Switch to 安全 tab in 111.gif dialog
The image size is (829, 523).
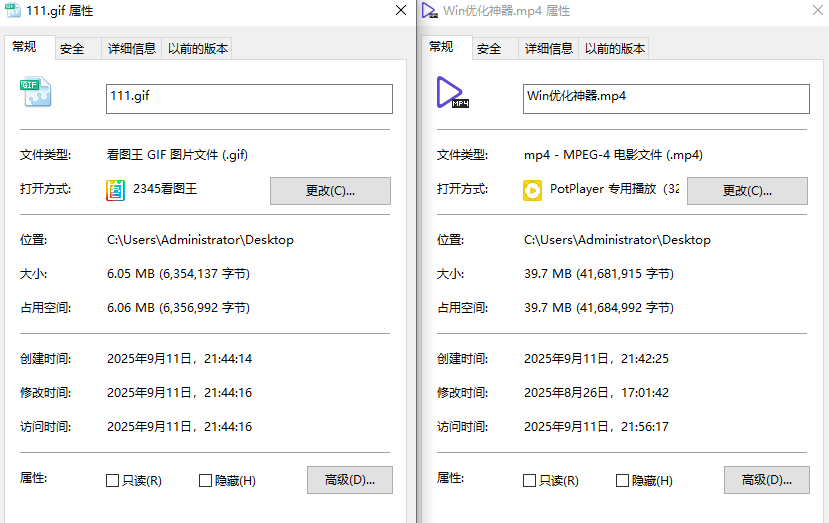tap(72, 49)
